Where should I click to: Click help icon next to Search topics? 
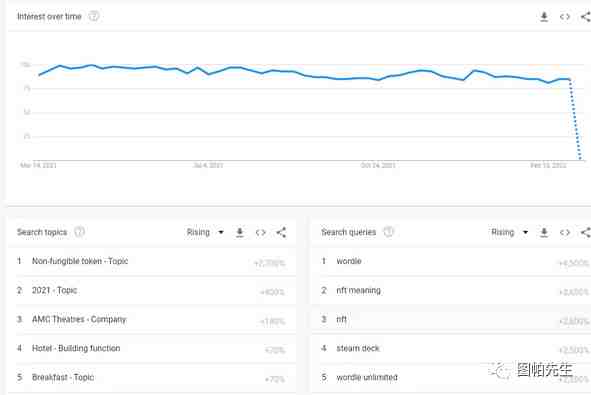(79, 232)
